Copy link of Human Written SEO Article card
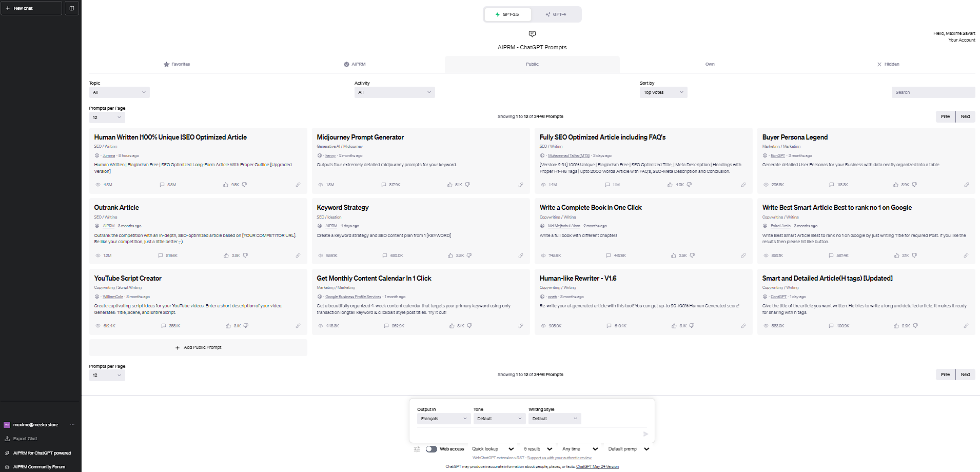980x472 pixels. (298, 185)
